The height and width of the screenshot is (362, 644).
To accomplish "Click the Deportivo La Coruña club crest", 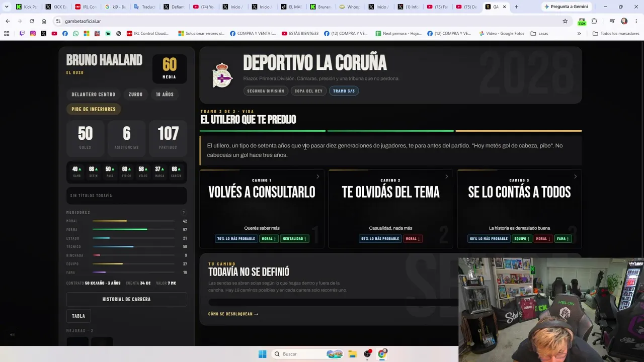I will (x=222, y=75).
